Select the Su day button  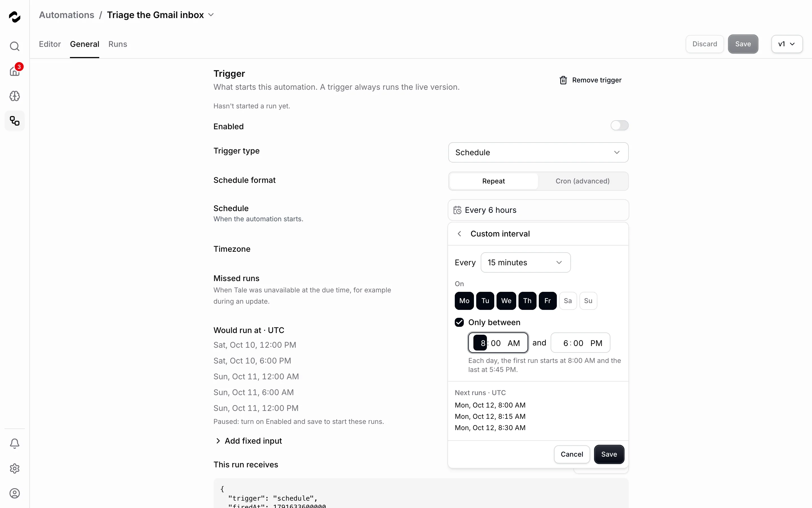point(588,301)
